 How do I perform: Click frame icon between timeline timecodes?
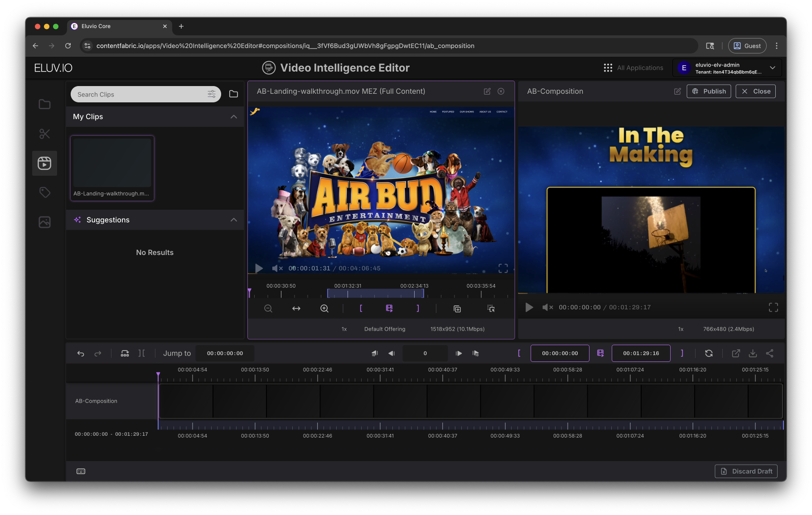(x=600, y=353)
